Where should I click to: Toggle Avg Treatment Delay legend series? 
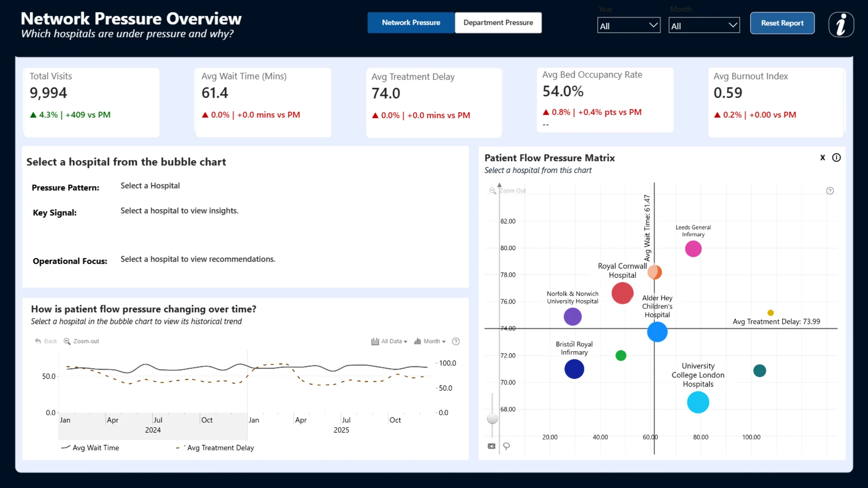(215, 448)
